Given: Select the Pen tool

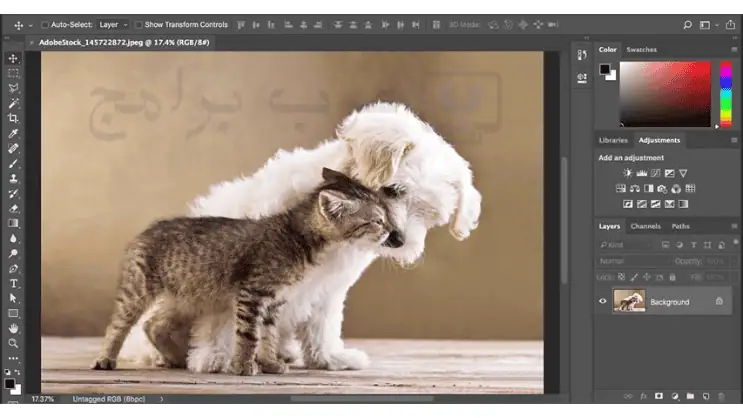Looking at the screenshot, I should tap(13, 269).
